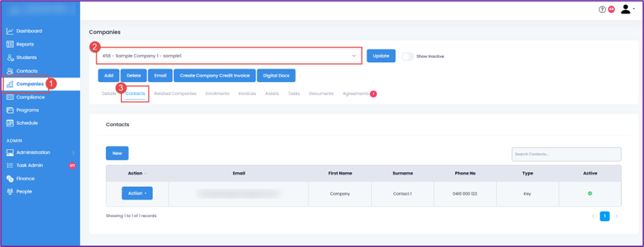Click the Add company button

pos(109,76)
